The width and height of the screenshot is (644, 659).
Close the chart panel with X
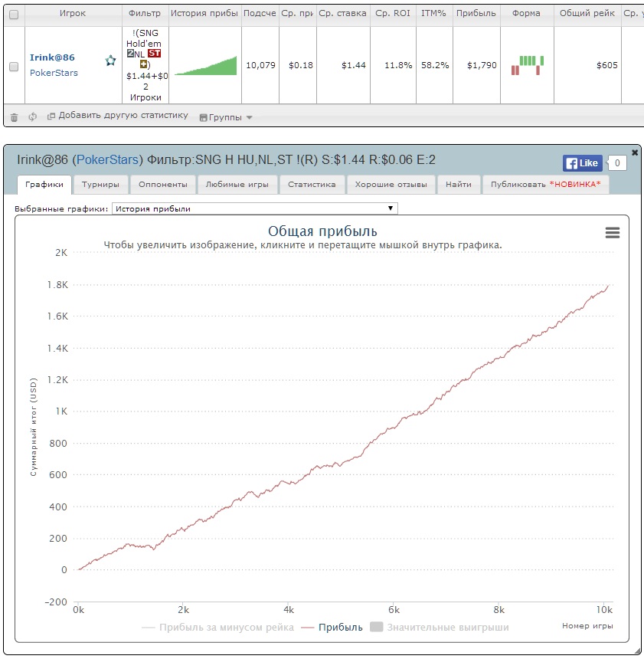tap(635, 152)
